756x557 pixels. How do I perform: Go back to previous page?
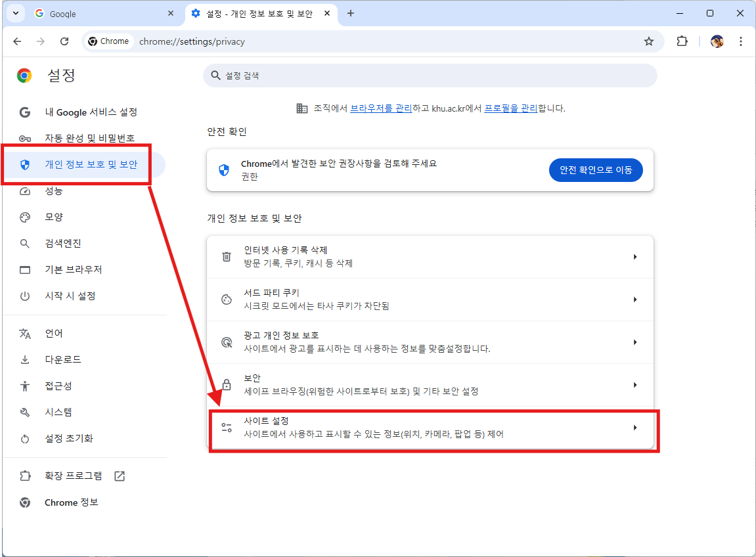point(18,41)
